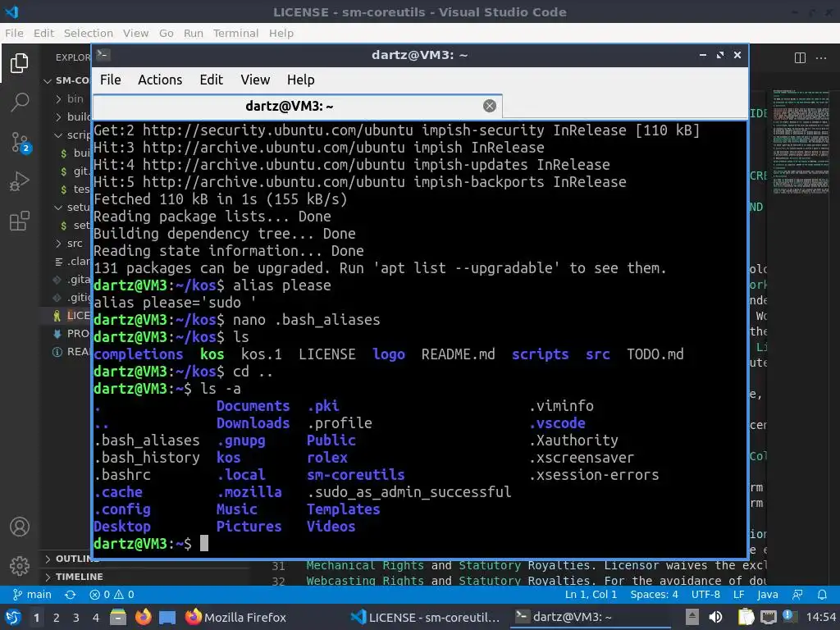Open the file manager drawer icon in taskbar
The width and height of the screenshot is (840, 630).
tap(118, 618)
